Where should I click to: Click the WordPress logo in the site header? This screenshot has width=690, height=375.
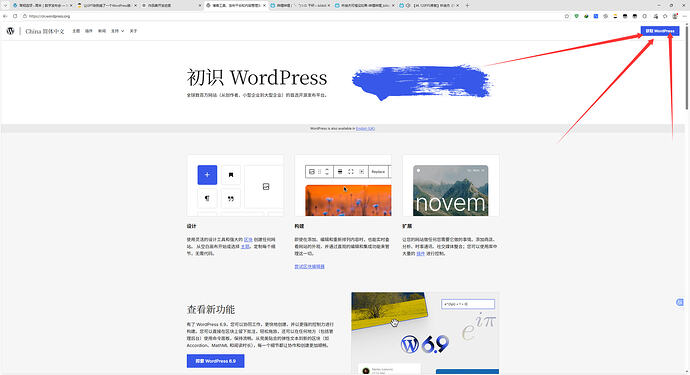[10, 31]
